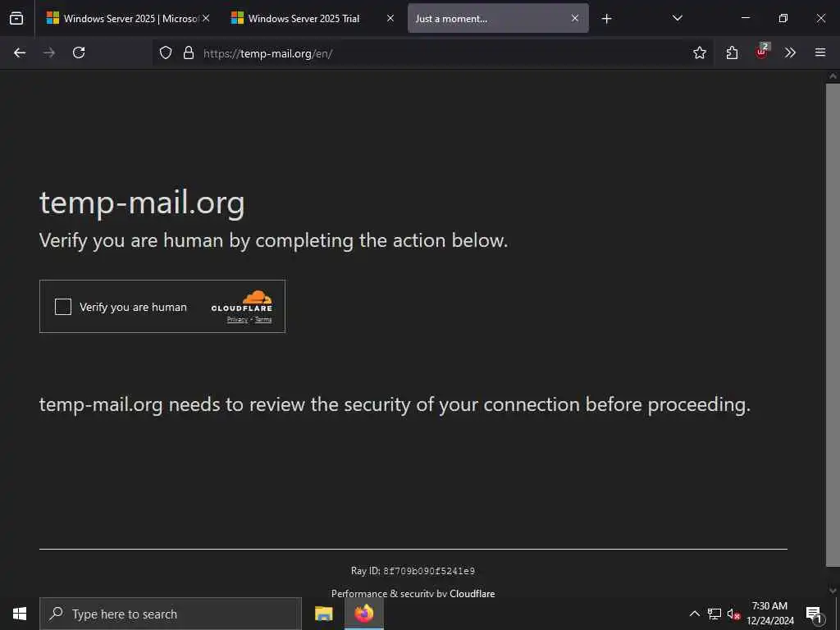Click scrollbar up arrow
Viewport: 840px width, 630px height.
[833, 76]
